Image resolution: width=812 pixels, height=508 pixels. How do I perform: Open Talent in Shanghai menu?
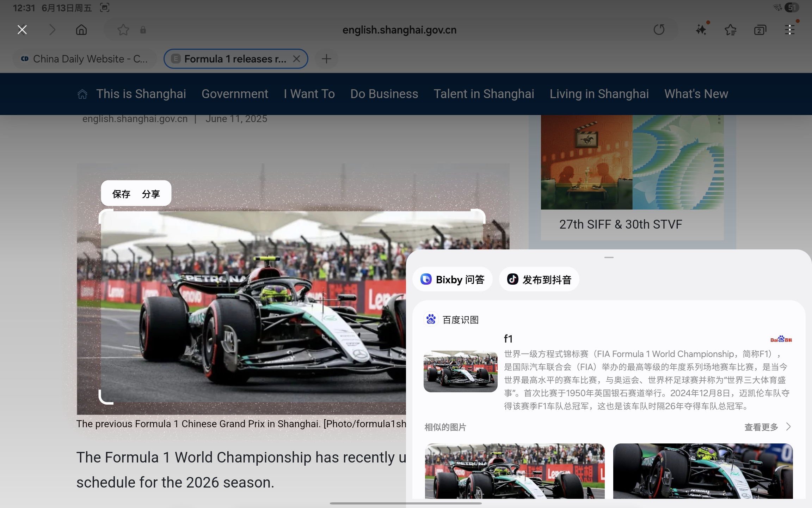[484, 94]
